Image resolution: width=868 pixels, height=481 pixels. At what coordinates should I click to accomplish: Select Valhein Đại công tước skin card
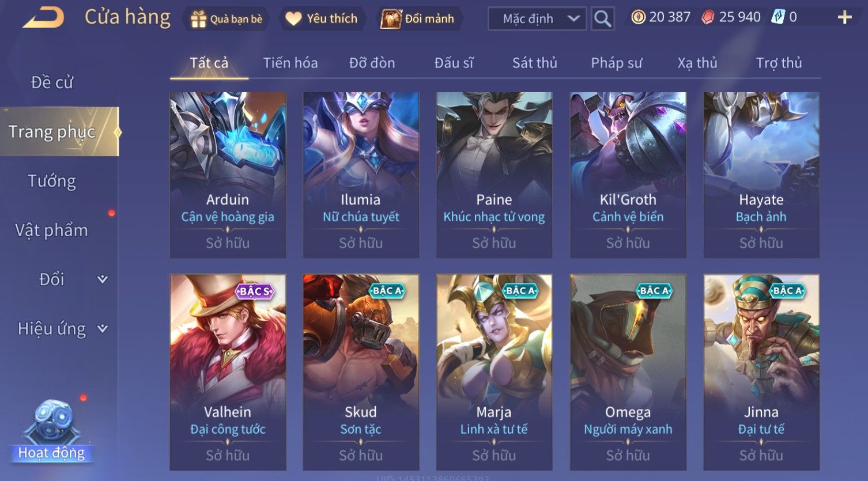(x=228, y=372)
